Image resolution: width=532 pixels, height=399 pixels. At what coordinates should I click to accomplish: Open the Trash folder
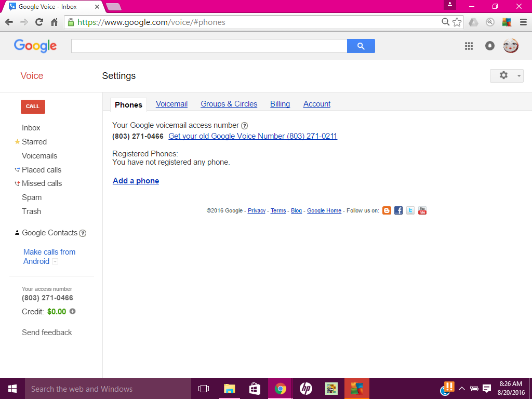[x=31, y=211]
